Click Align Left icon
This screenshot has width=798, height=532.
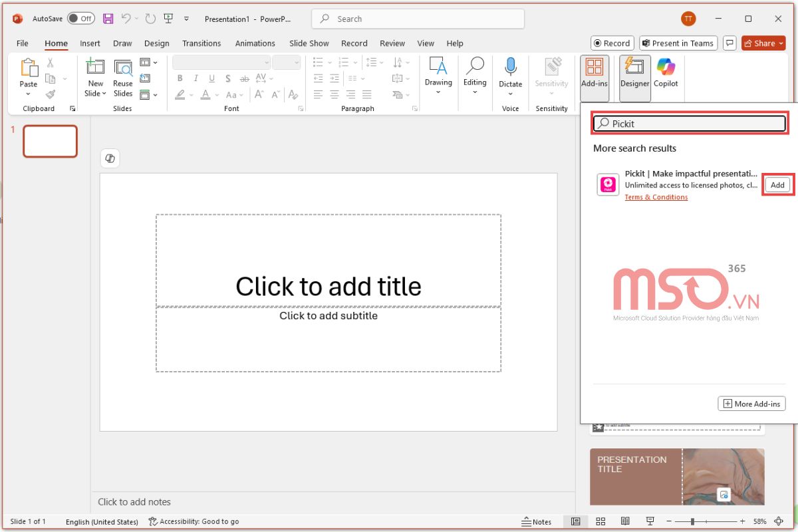pyautogui.click(x=318, y=94)
